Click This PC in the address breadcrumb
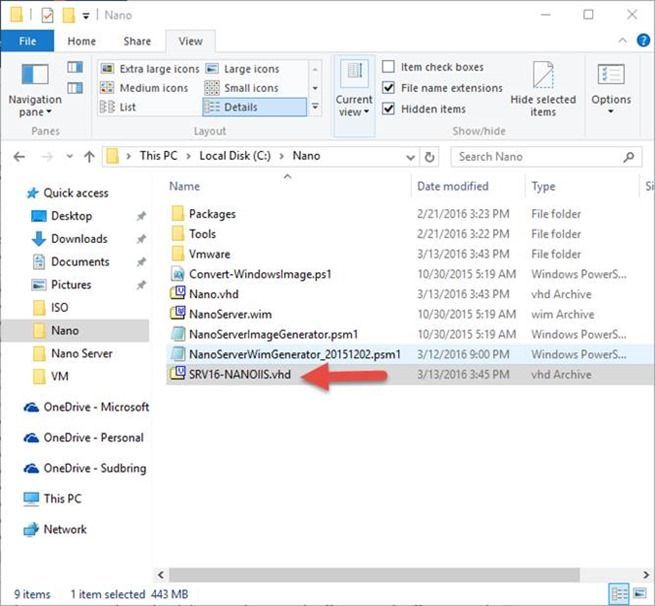655x606 pixels. [158, 156]
